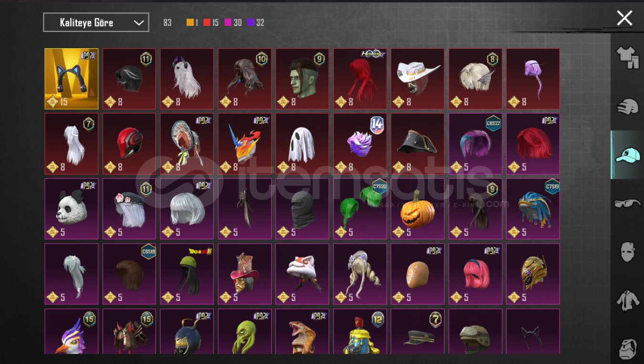Close the inventory with the X
Image resolution: width=644 pixels, height=364 pixels.
tap(624, 18)
